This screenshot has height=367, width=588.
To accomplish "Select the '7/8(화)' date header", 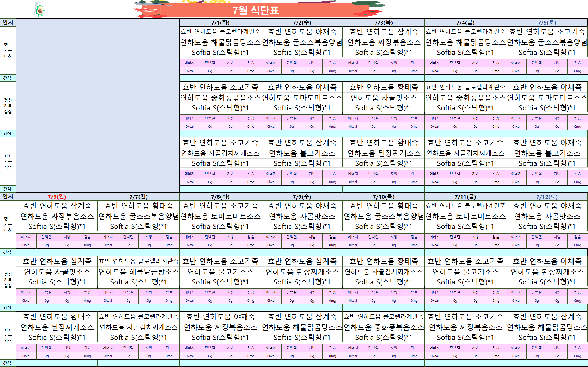I will [220, 197].
